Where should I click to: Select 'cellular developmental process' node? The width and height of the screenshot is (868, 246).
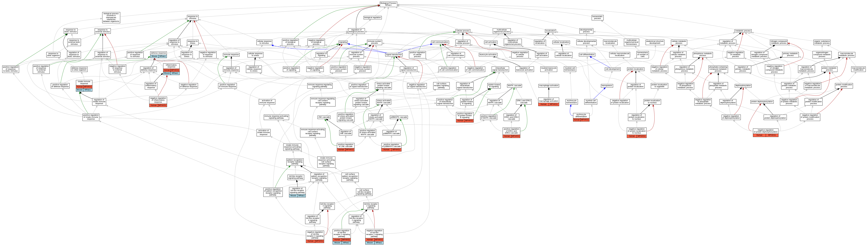pos(586,42)
